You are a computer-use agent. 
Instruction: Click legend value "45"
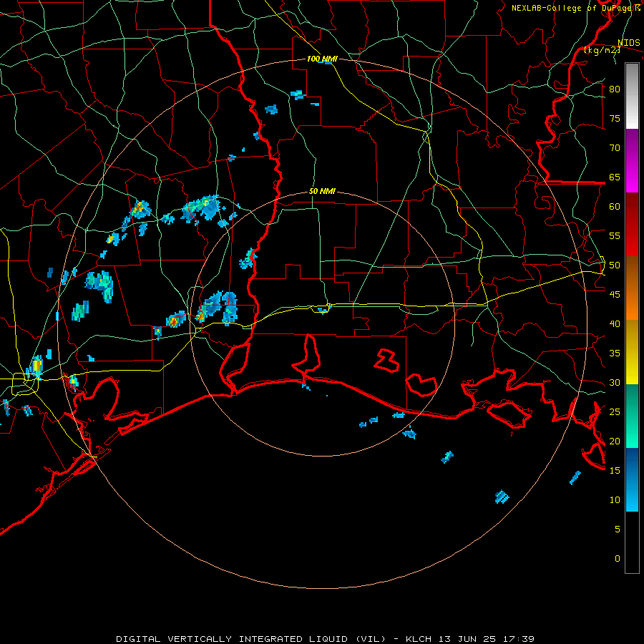(615, 295)
